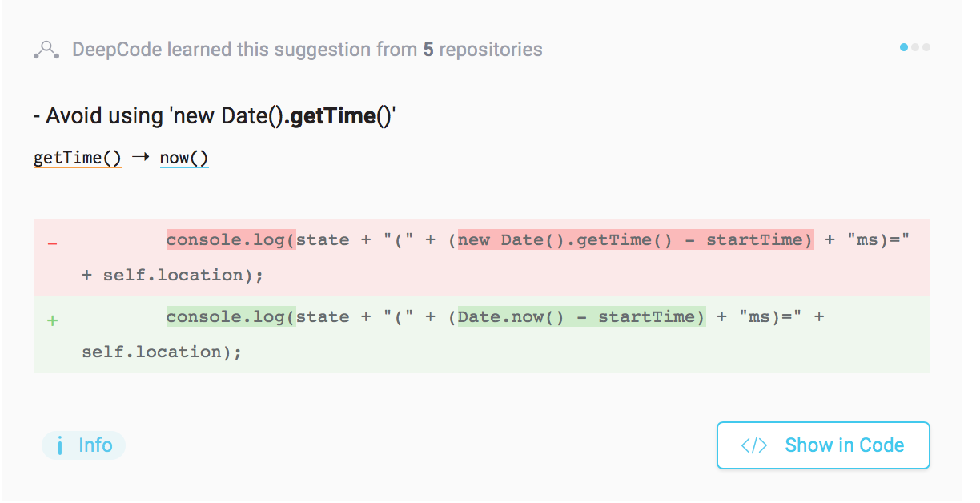Viewport: 980px width, 503px height.
Task: Select the 'Avoid using new Date().getTime()' title
Action: coord(215,116)
